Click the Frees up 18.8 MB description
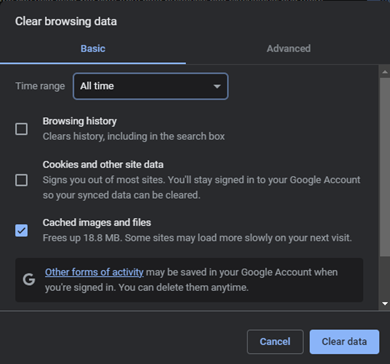Screen dimensions: 390x364 (x=197, y=238)
